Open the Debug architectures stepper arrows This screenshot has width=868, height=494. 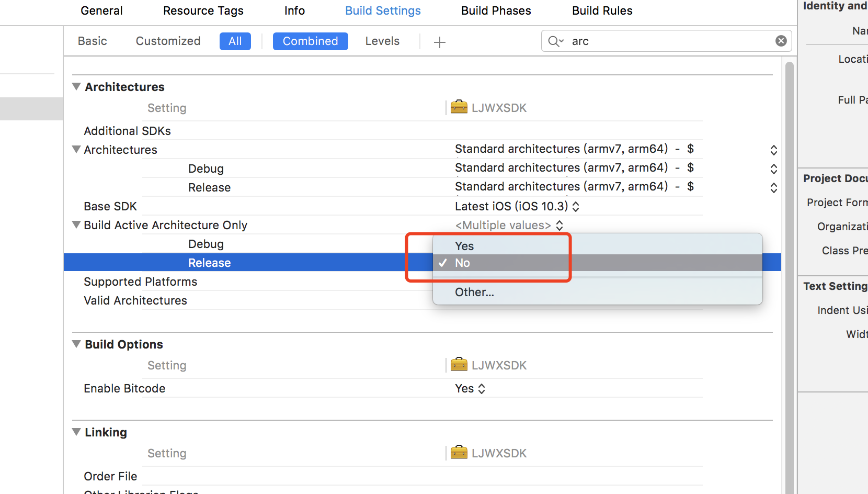click(773, 169)
